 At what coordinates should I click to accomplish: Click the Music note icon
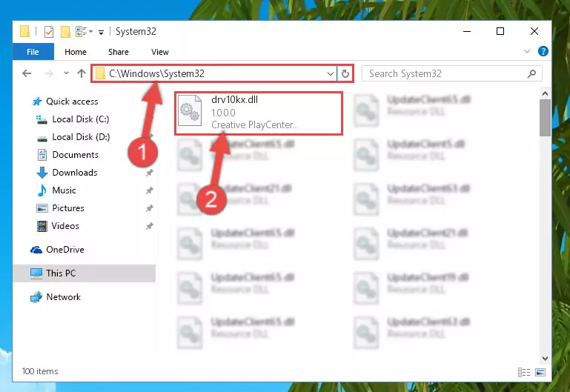42,190
